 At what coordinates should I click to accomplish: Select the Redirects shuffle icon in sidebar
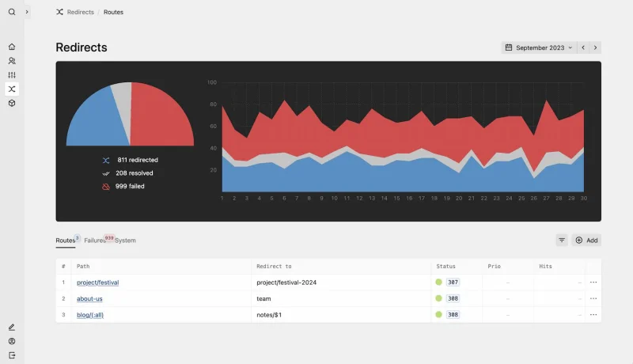tap(12, 89)
